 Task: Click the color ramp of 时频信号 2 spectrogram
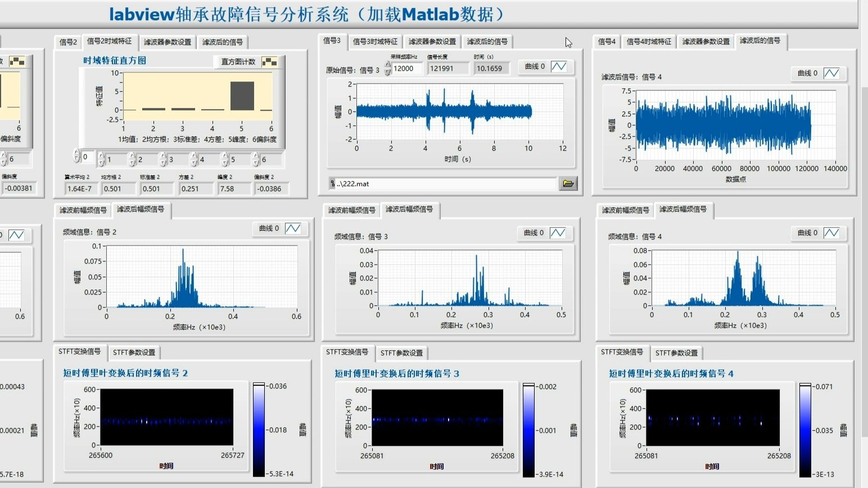click(259, 430)
